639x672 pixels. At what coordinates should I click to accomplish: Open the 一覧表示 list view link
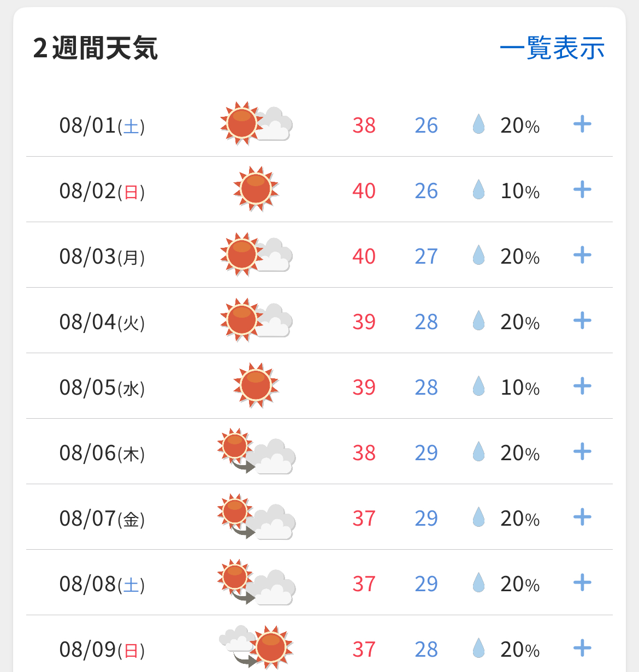click(552, 48)
